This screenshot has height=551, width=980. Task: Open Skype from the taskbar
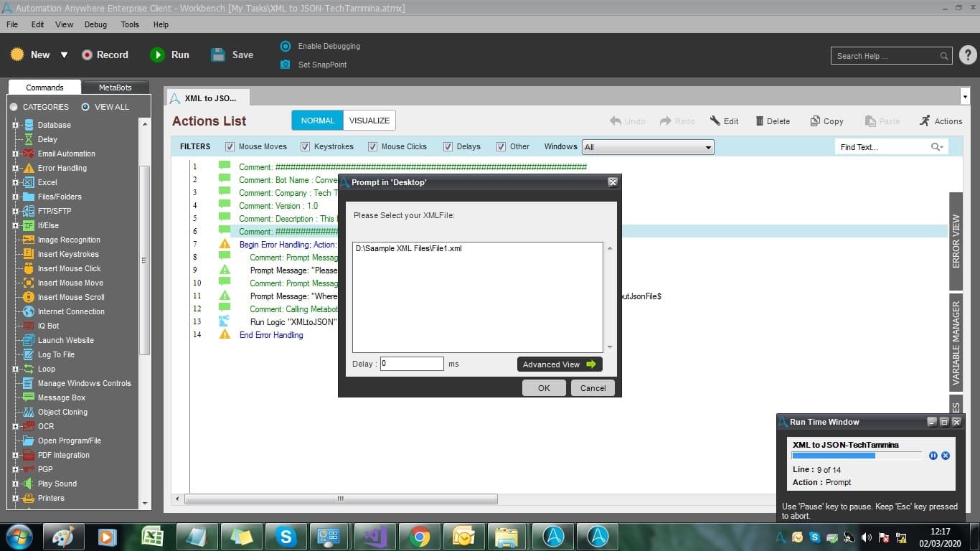286,537
